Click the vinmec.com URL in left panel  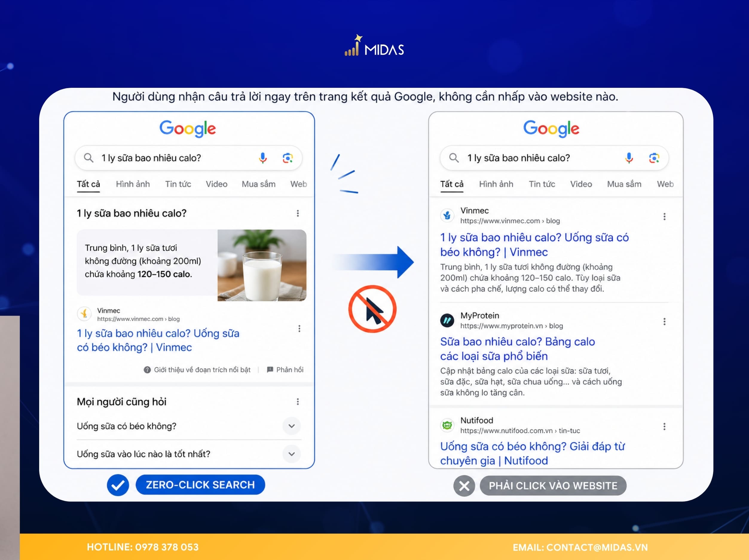(138, 319)
